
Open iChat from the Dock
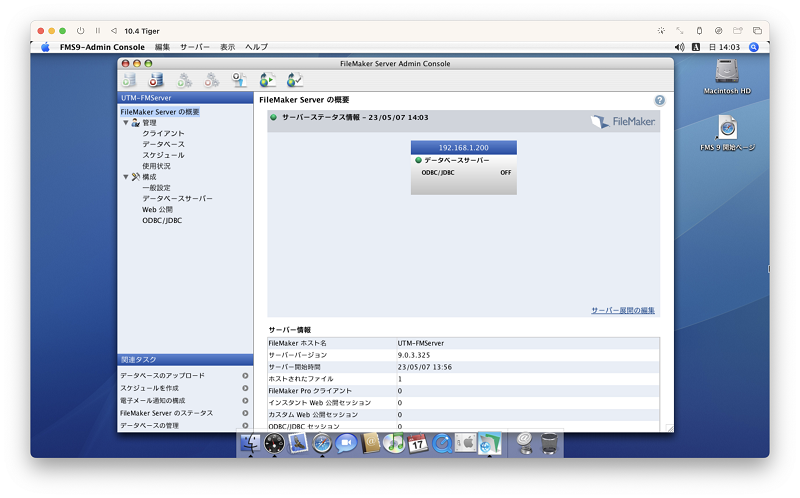[x=346, y=443]
